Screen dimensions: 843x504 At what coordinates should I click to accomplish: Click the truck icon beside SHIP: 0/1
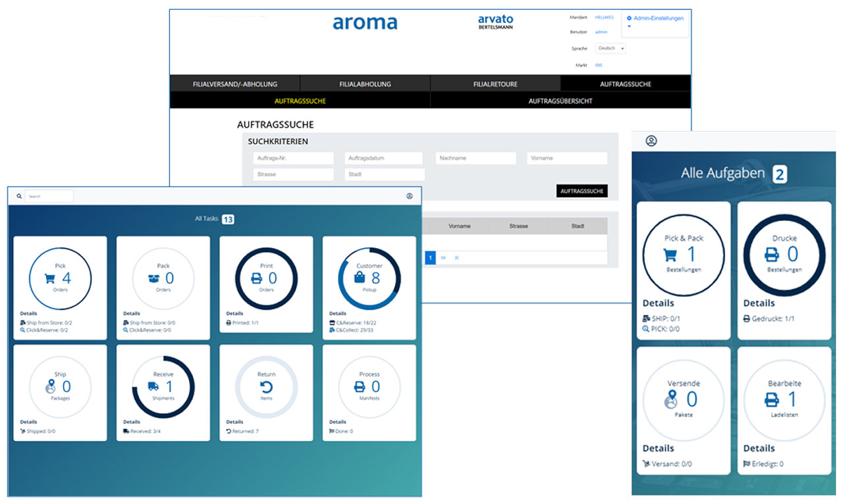[x=646, y=318]
